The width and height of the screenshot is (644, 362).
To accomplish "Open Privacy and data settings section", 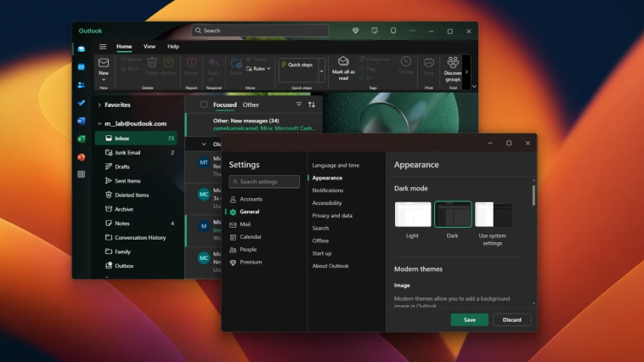I will pos(332,215).
